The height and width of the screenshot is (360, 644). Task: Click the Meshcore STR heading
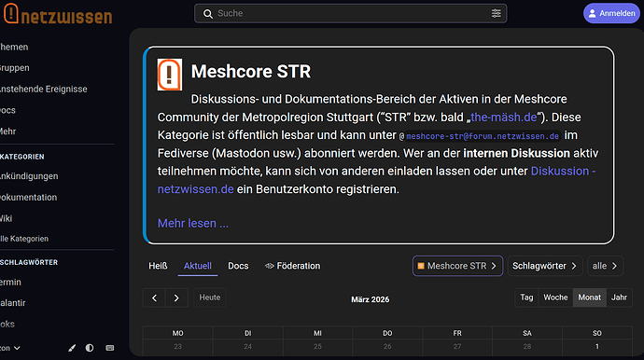tap(251, 72)
